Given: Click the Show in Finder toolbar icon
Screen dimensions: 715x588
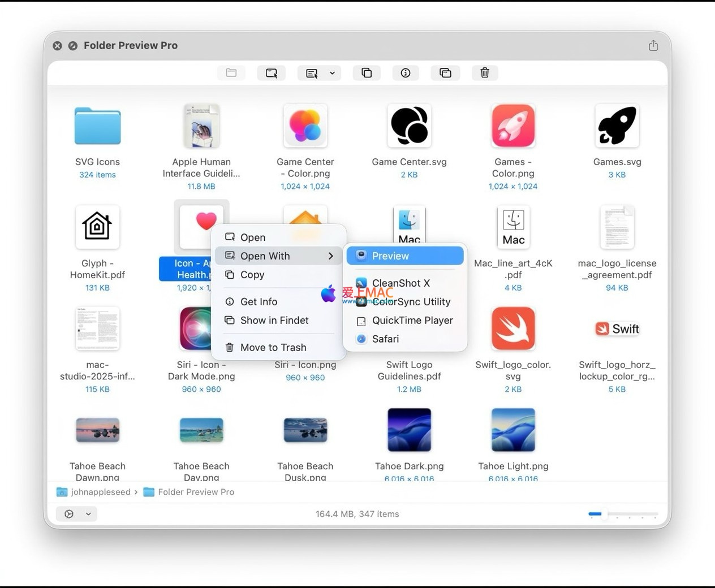Looking at the screenshot, I should [445, 73].
